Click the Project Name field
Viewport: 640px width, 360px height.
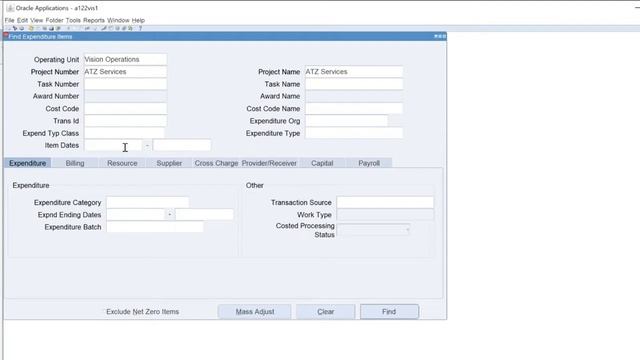pos(354,71)
